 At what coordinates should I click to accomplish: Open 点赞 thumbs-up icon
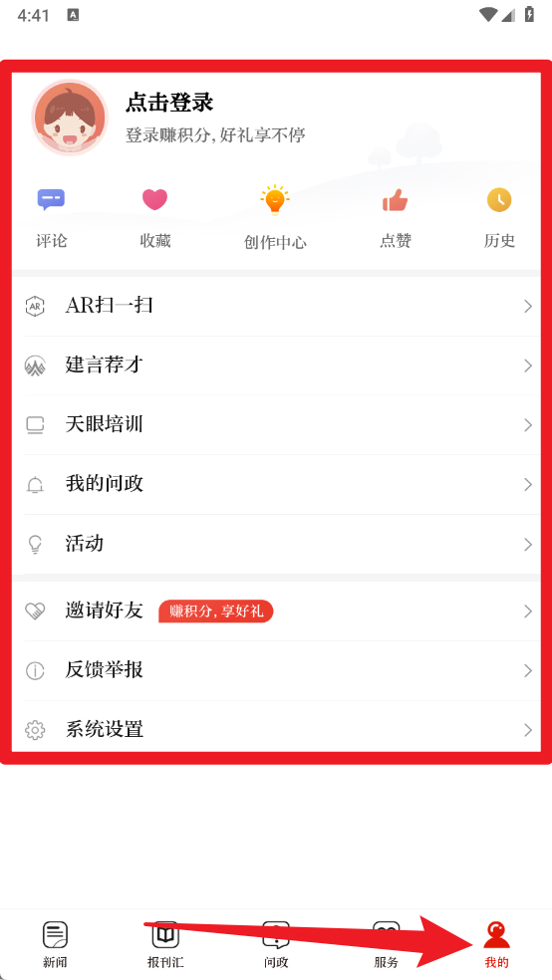396,200
